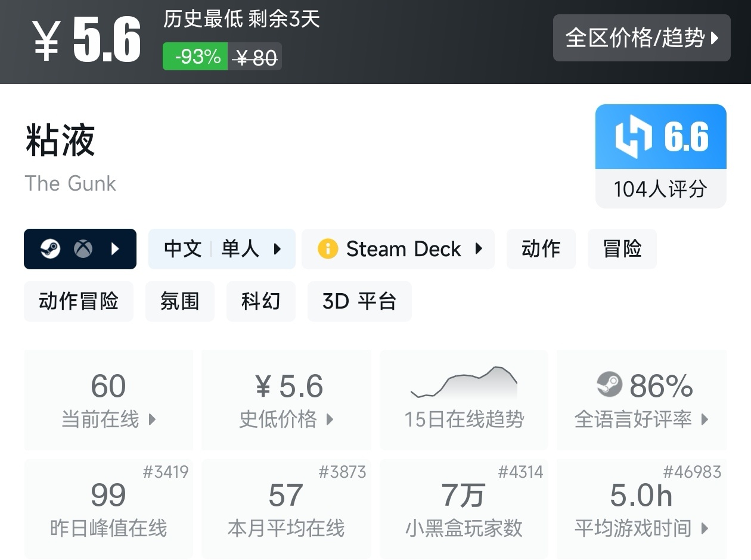Click the Steam logo beside 86%

pos(609,385)
